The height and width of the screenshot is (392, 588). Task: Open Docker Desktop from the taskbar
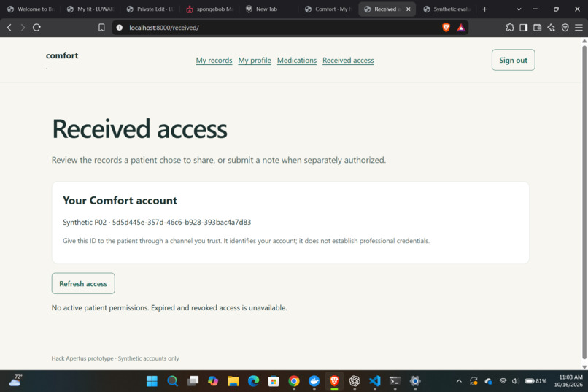pos(314,381)
